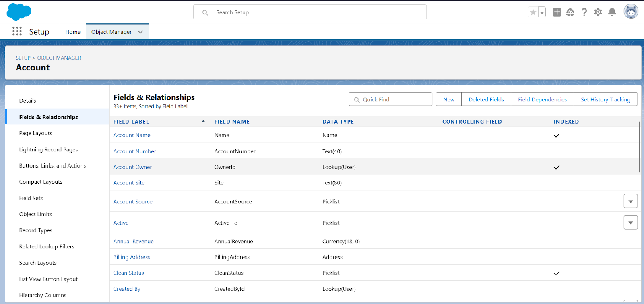
Task: Select the AccountNumber field name cell
Action: [235, 151]
